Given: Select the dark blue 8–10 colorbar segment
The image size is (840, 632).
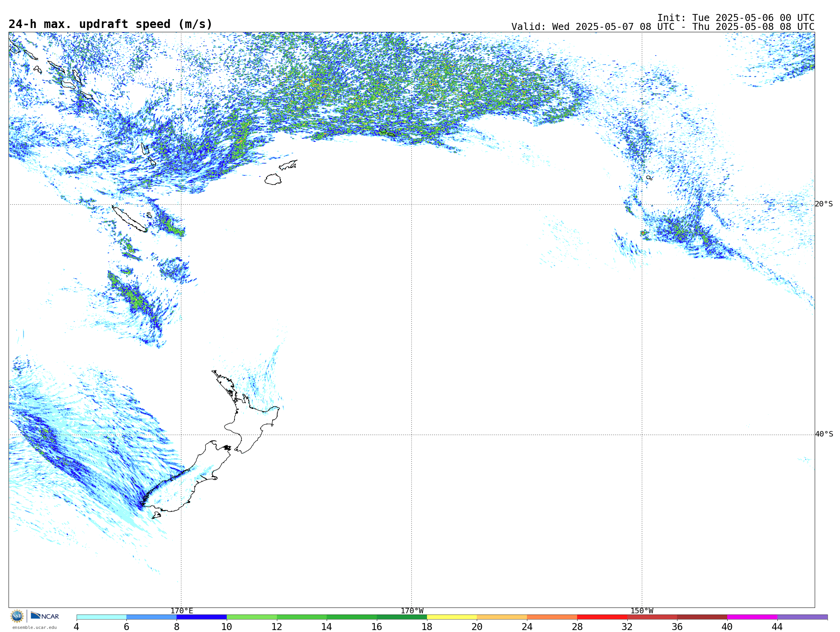Looking at the screenshot, I should pos(201,617).
